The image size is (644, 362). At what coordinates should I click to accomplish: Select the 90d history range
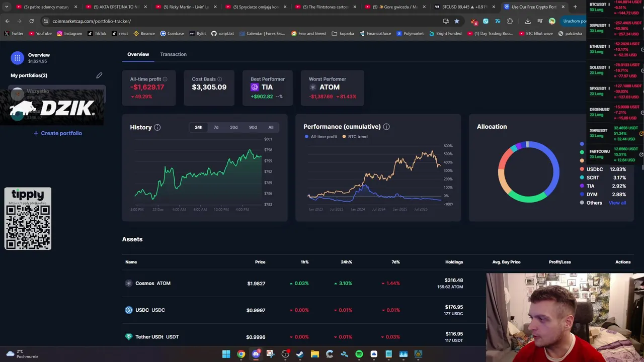click(x=253, y=127)
